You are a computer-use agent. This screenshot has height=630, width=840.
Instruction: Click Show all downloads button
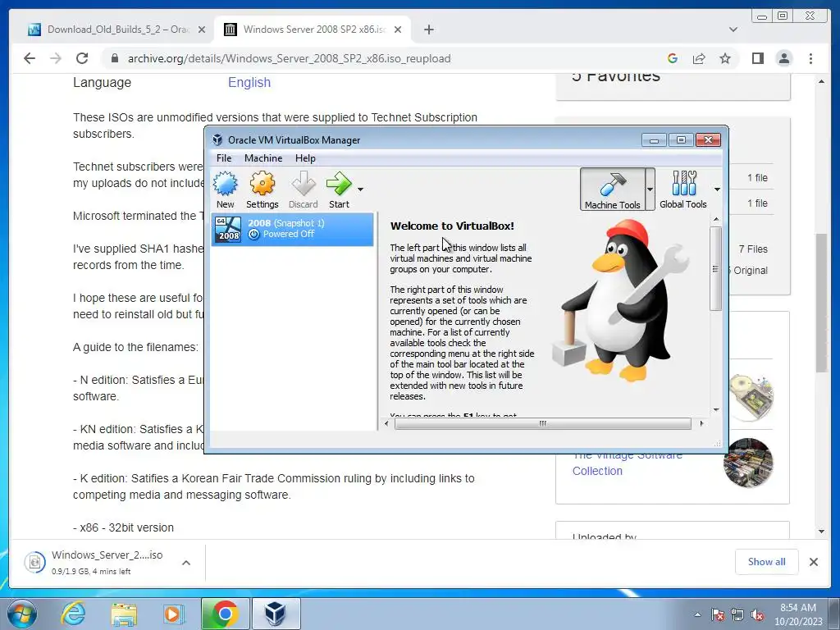click(x=767, y=562)
